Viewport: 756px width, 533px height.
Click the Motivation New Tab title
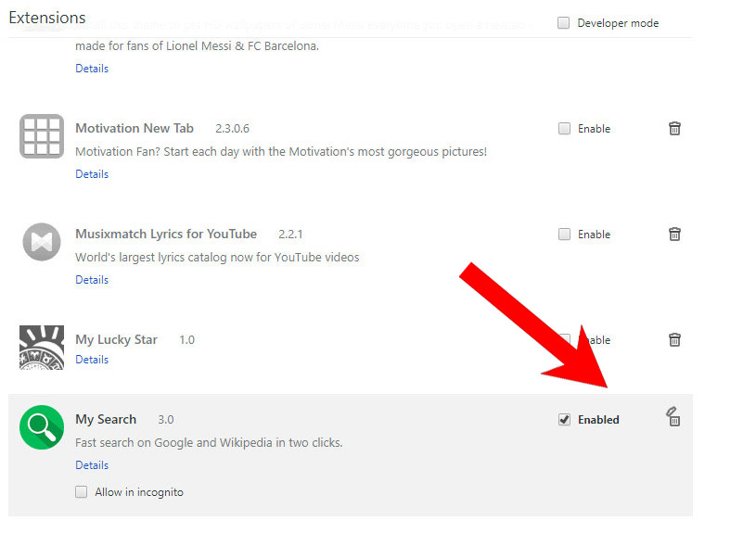click(135, 128)
